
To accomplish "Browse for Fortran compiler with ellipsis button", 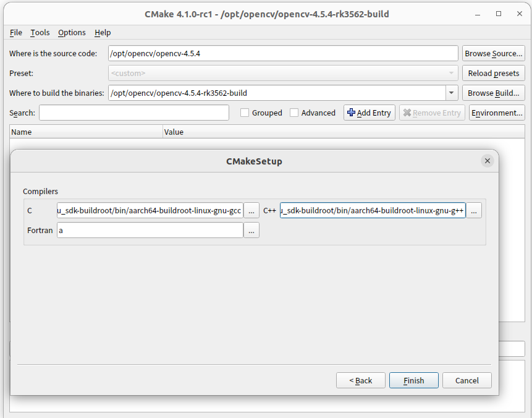I will point(251,230).
